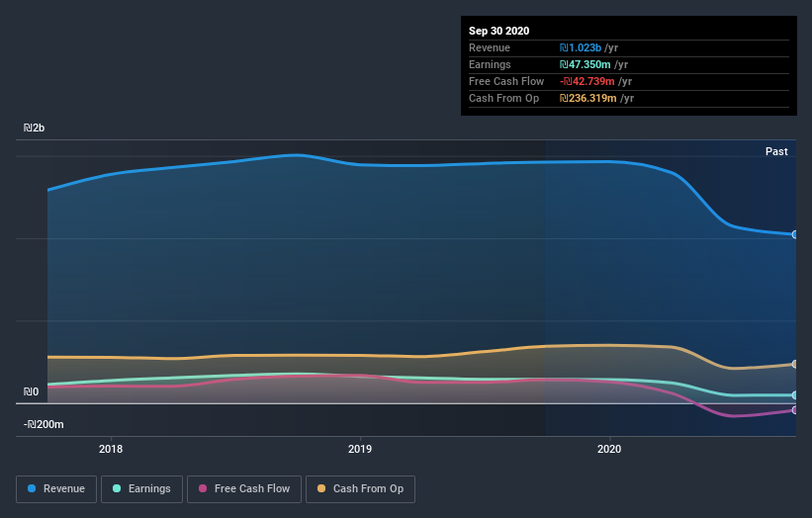Toggle the Earnings series legend button

tap(141, 489)
